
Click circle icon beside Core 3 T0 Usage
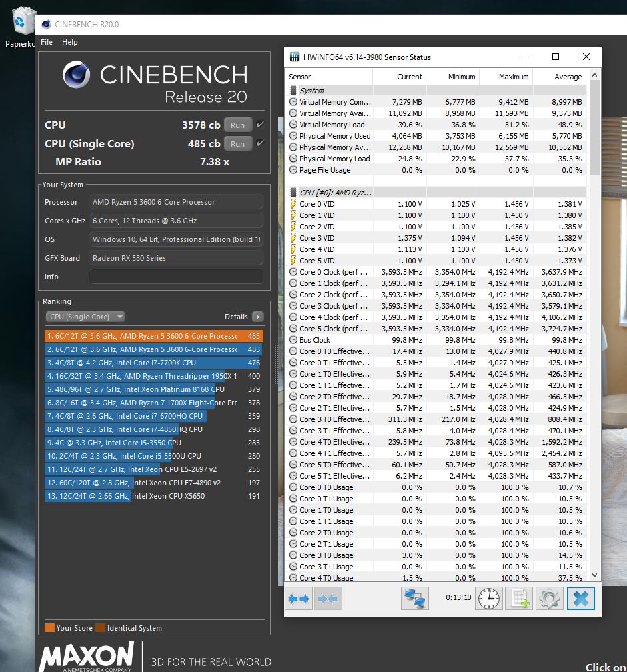pyautogui.click(x=293, y=555)
